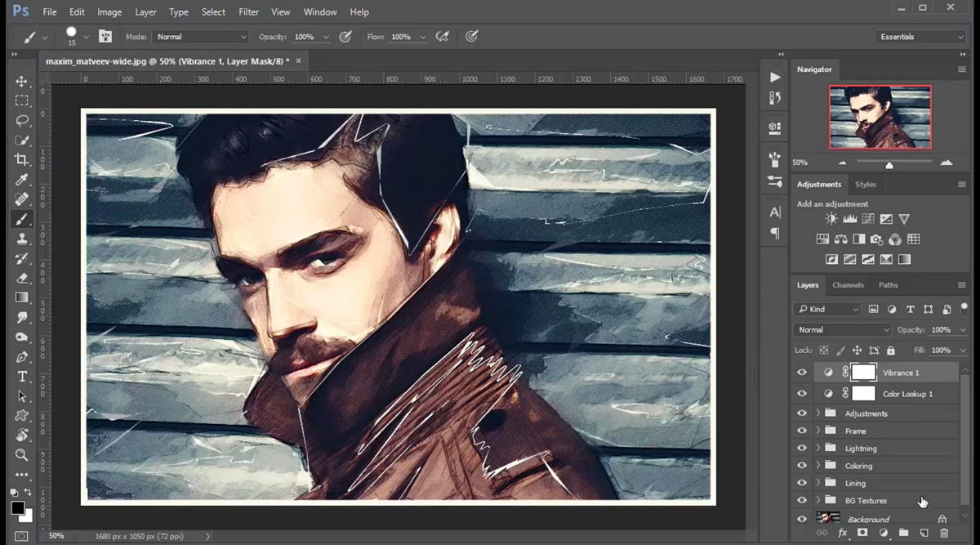The image size is (980, 545).
Task: Select the Eraser tool
Action: (22, 278)
